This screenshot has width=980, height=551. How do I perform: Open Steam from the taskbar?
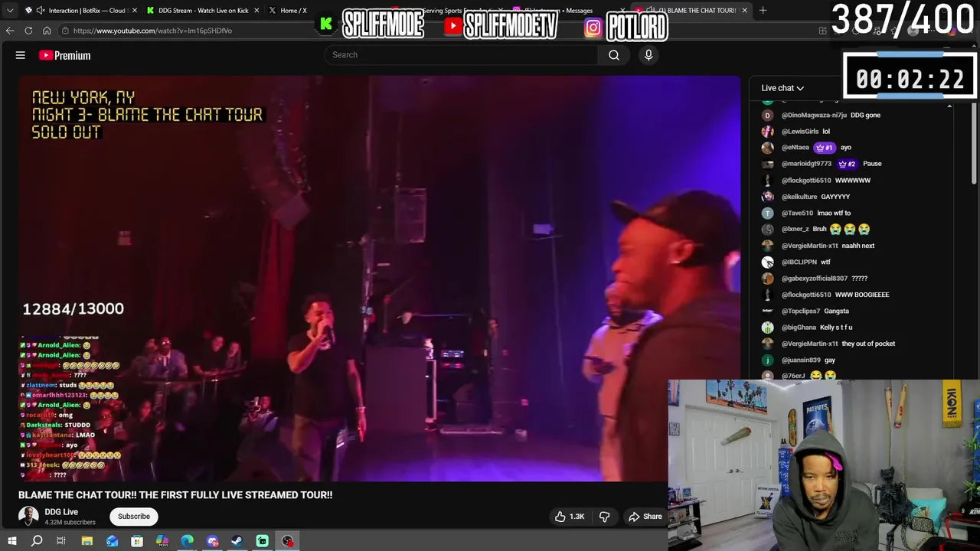(x=237, y=541)
